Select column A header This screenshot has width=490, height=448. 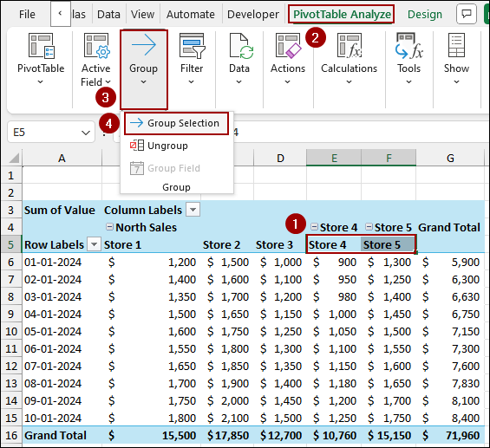(x=62, y=159)
